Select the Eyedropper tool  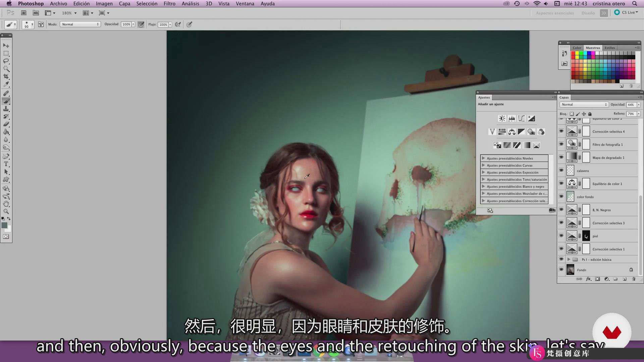tap(6, 84)
